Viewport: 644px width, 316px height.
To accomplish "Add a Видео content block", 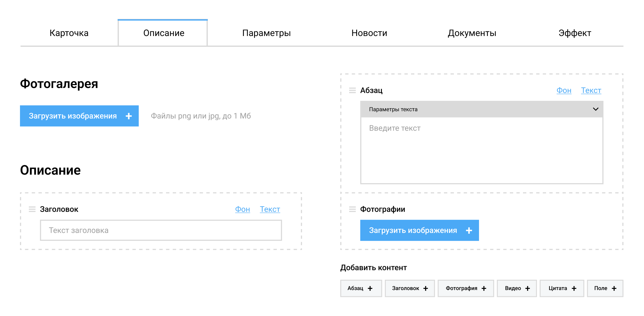I will tap(517, 288).
